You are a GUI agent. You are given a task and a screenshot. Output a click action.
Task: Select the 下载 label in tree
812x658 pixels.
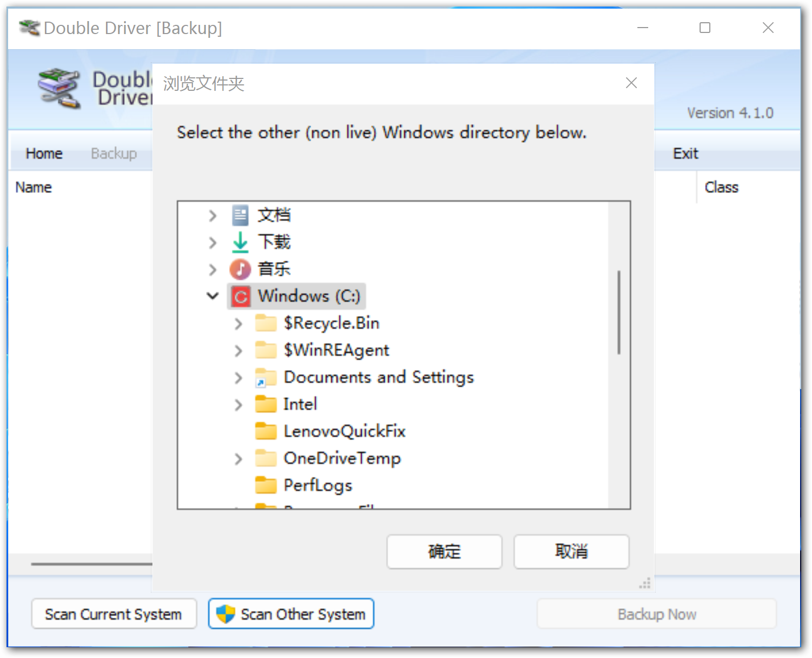(274, 242)
